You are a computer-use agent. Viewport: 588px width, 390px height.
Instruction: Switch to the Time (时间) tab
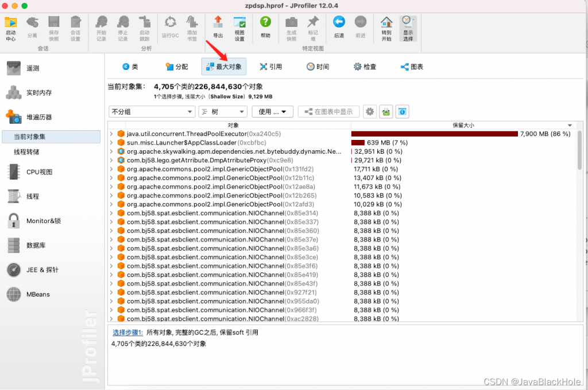click(x=318, y=67)
